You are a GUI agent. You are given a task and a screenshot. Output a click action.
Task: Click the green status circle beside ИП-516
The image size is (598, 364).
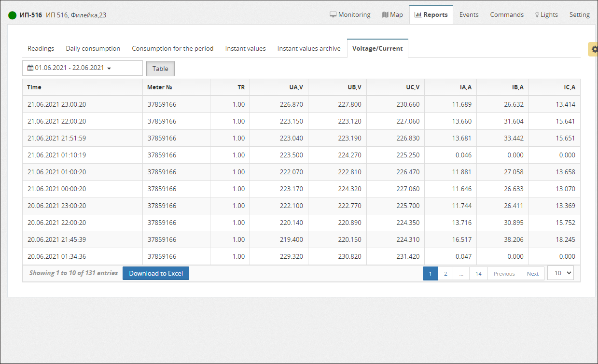click(x=13, y=15)
